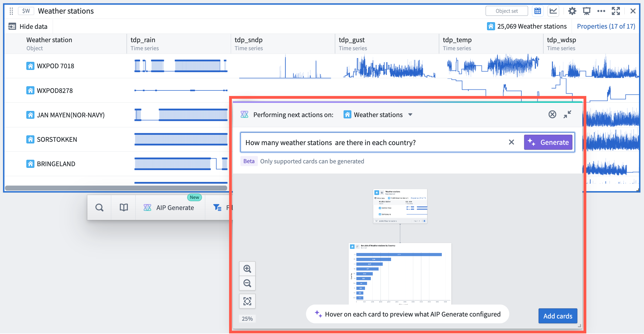This screenshot has height=334, width=644.
Task: Click the Beta label tag
Action: pyautogui.click(x=249, y=161)
